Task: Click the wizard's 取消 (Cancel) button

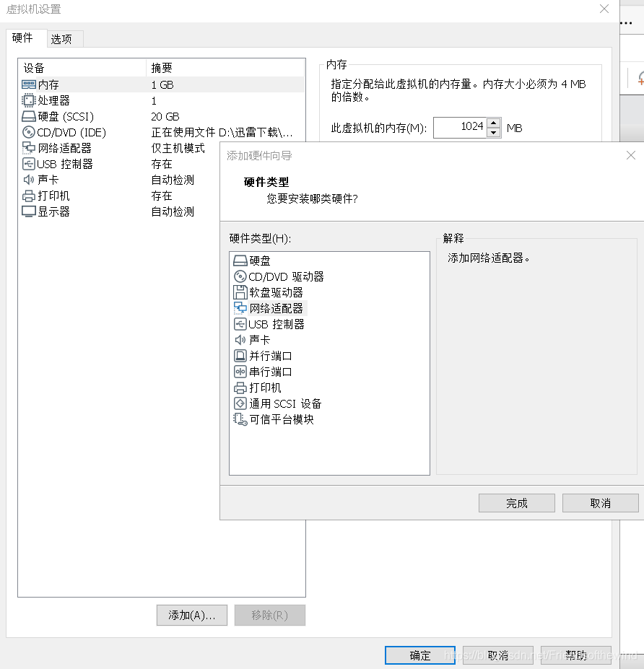Action: point(601,503)
